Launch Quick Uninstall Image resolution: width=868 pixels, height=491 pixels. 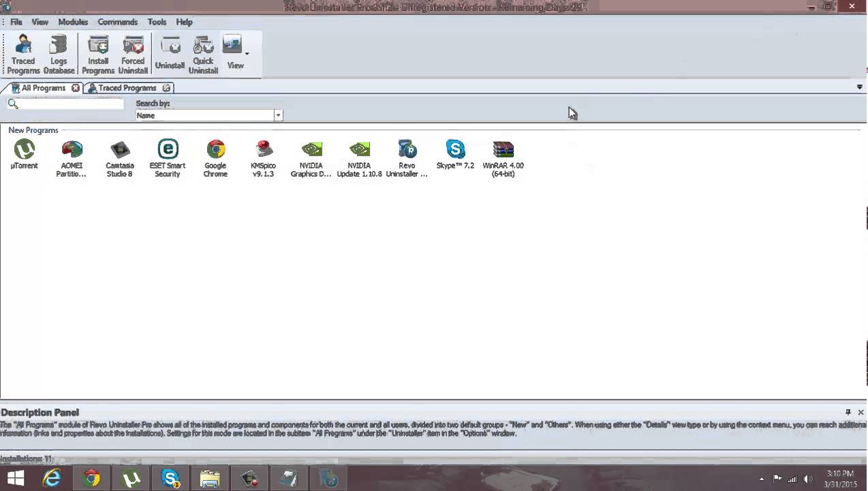click(203, 55)
